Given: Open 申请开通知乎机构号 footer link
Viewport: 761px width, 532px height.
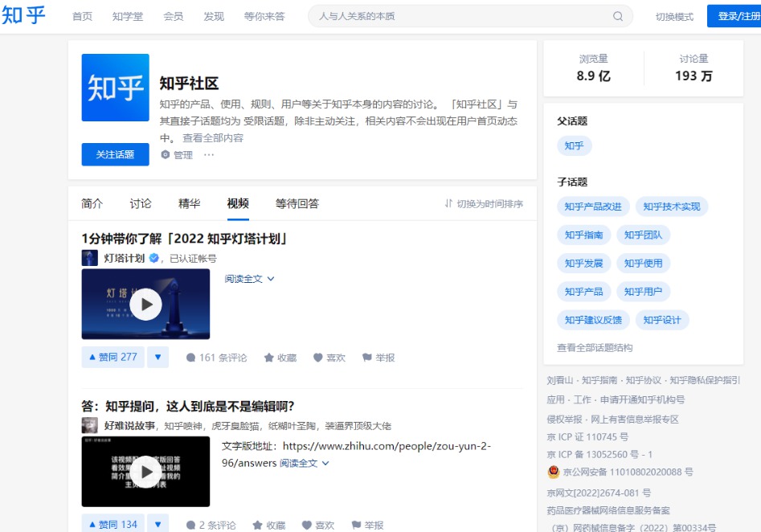Looking at the screenshot, I should [x=642, y=399].
